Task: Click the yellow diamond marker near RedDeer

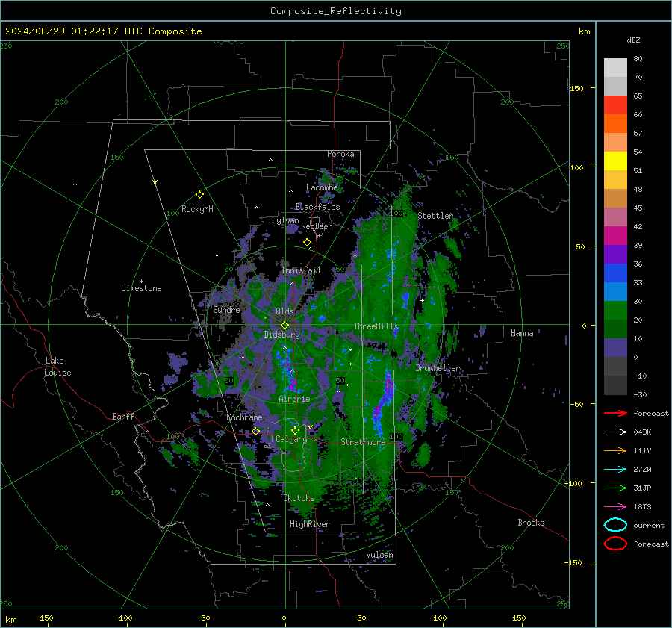Action: pos(307,243)
